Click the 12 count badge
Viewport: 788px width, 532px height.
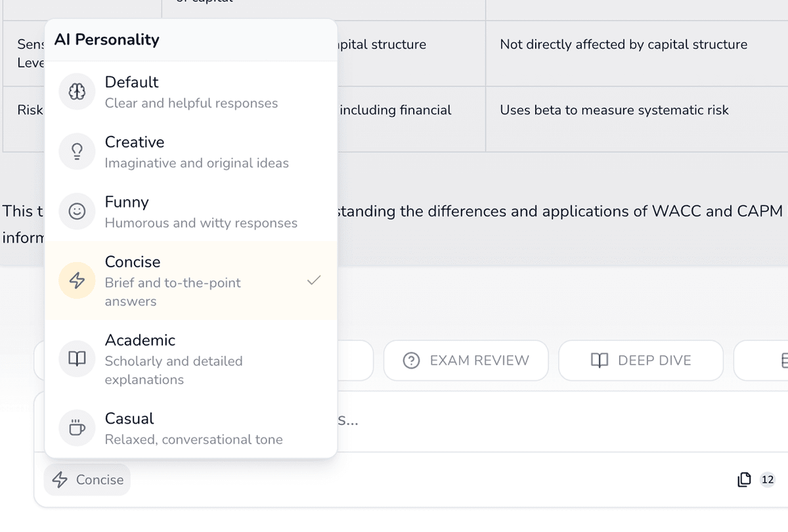click(x=767, y=480)
